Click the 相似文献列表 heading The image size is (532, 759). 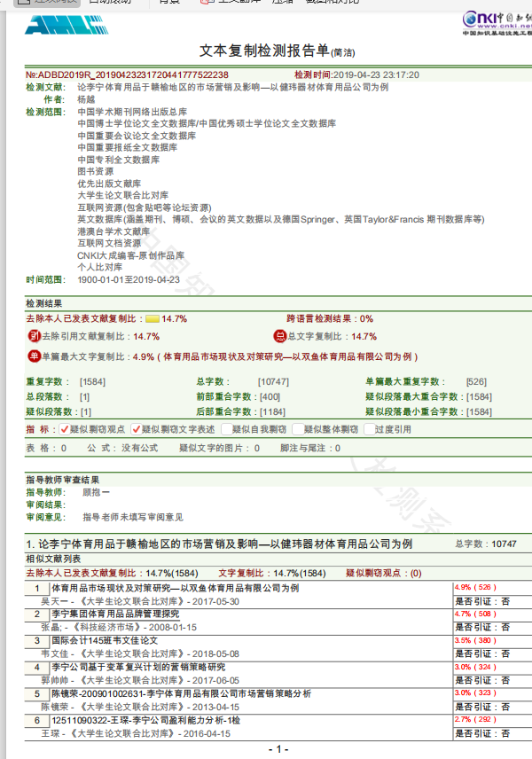(x=53, y=559)
